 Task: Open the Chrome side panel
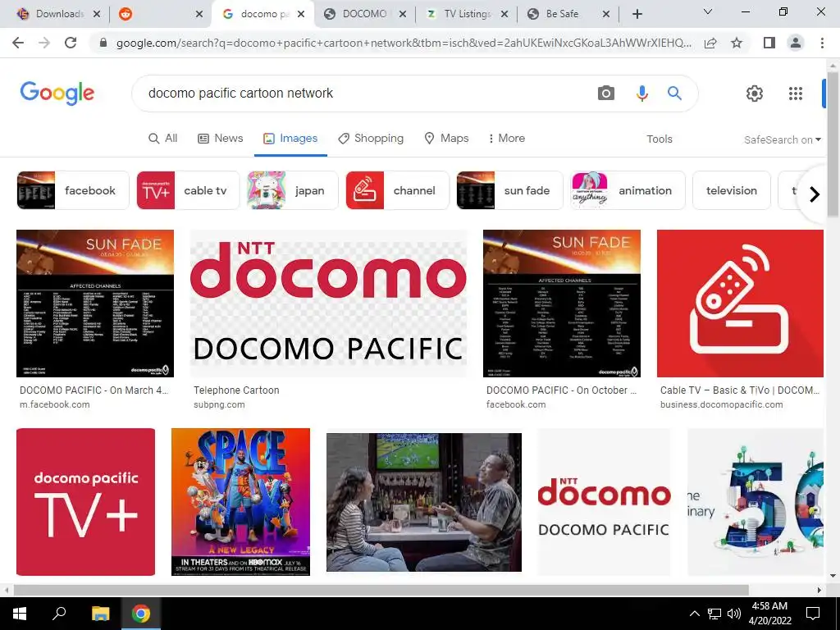pyautogui.click(x=769, y=43)
